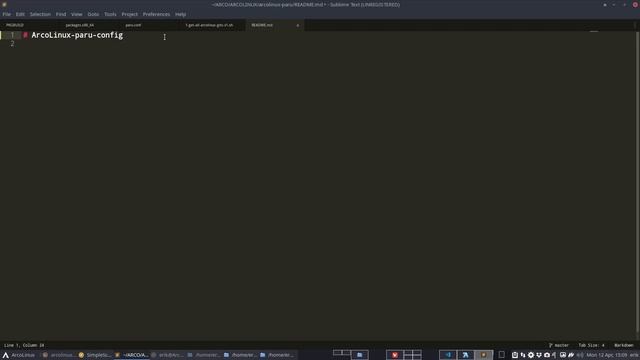Switch to the get-all-arcolinux-gits shell script tab
Screen dimensions: 640x360
(209, 25)
